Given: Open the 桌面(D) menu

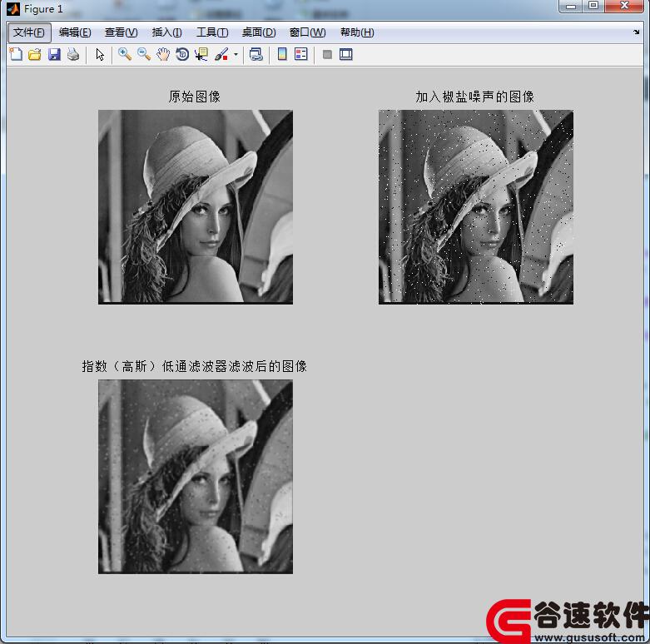Looking at the screenshot, I should coord(259,32).
